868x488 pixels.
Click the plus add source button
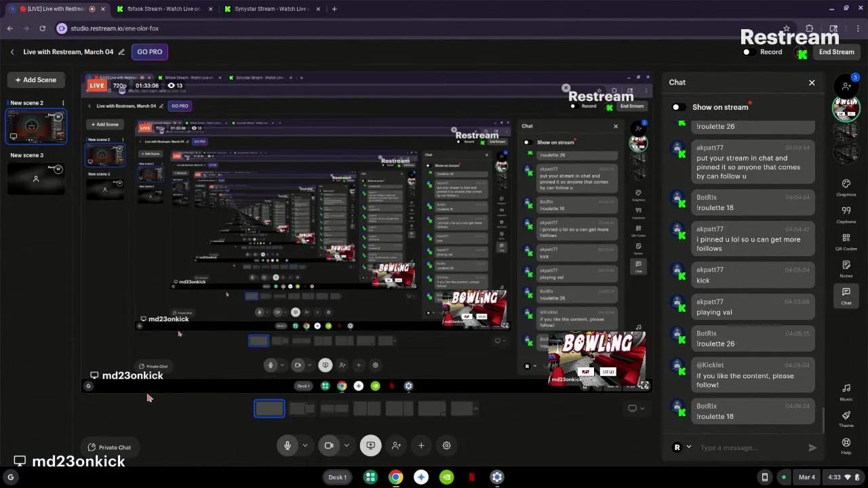click(x=421, y=446)
